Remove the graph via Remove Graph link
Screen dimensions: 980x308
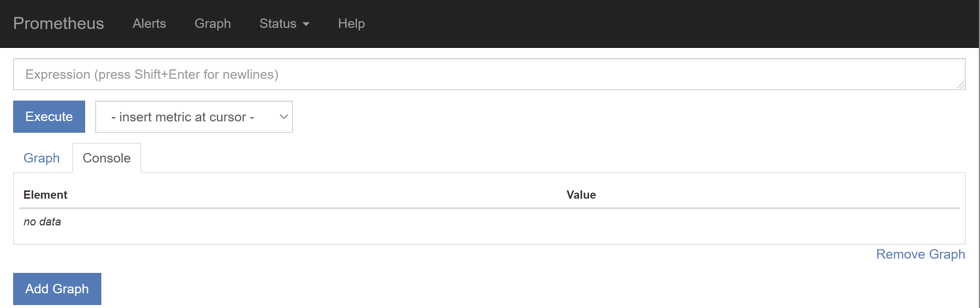920,254
